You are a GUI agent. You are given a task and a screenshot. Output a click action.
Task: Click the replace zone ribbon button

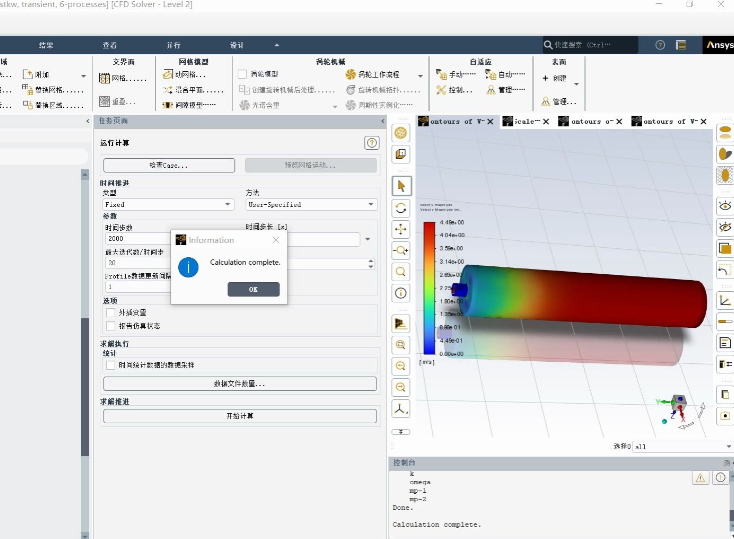53,105
